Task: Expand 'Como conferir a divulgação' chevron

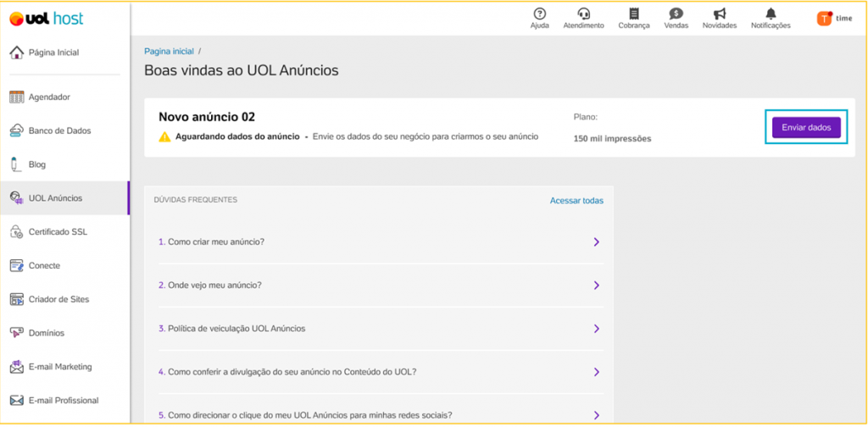Action: point(596,372)
